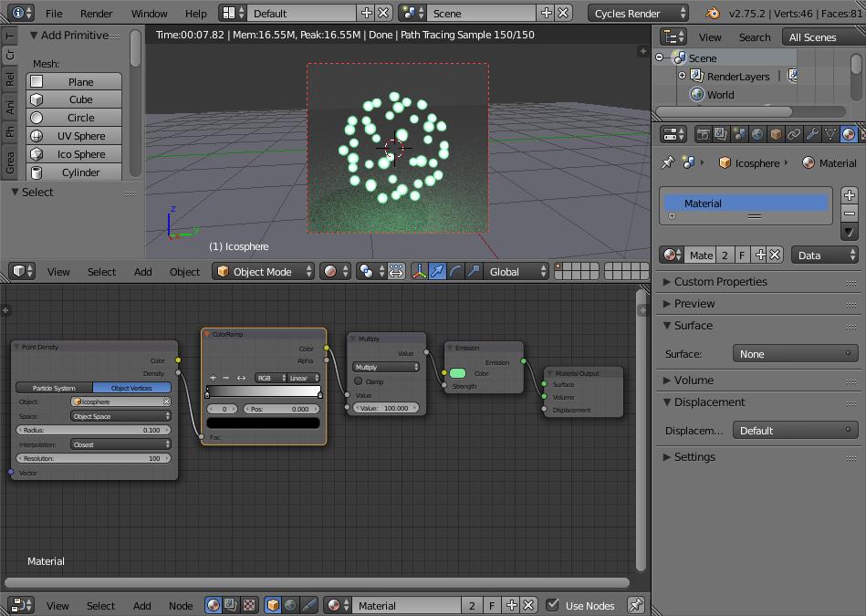Viewport: 866px width, 616px height.
Task: Toggle manipulate center points option
Action: pos(396,271)
